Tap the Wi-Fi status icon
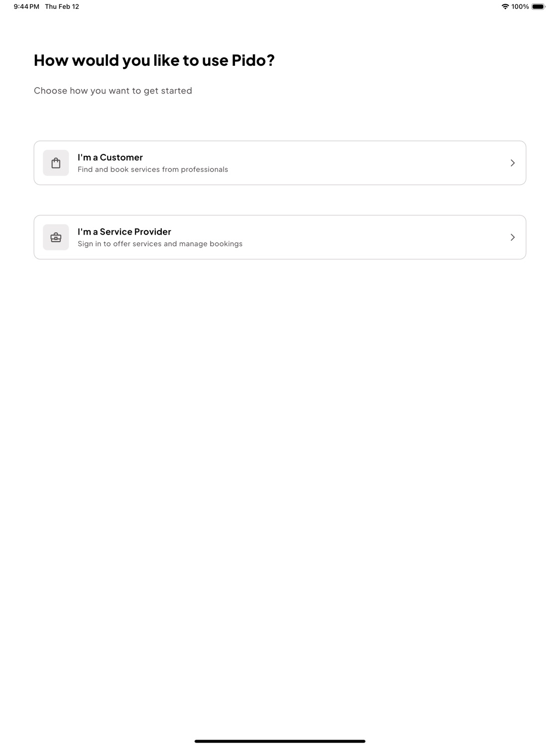 [x=505, y=6]
